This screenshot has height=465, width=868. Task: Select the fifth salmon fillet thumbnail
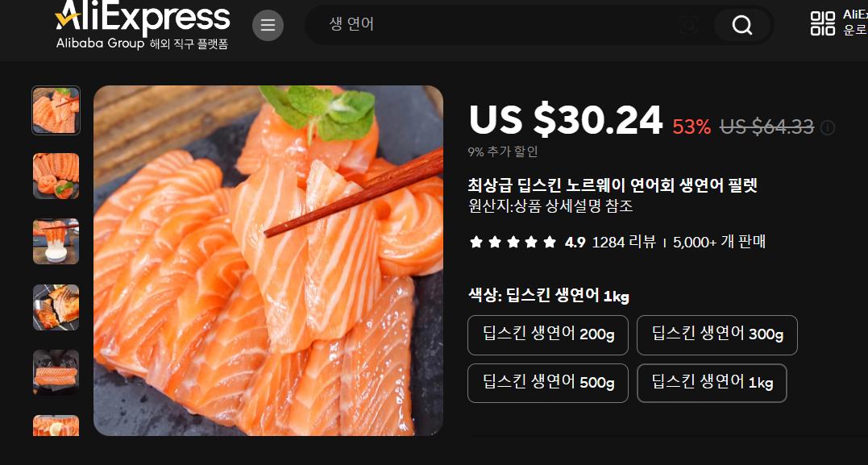56,372
